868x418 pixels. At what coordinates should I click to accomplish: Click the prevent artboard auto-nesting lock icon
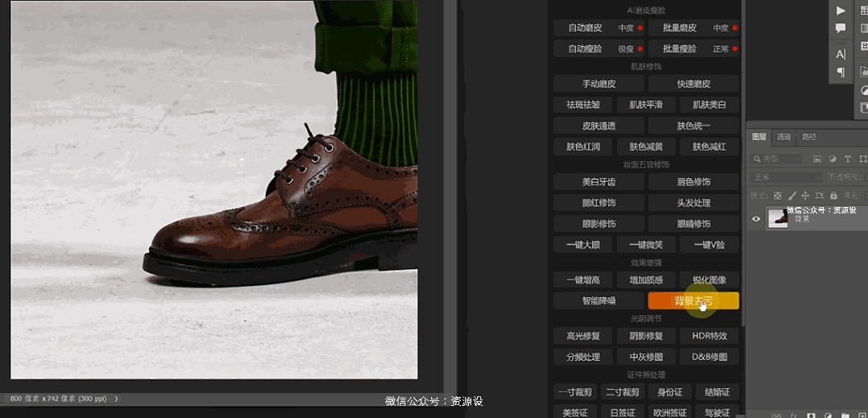pos(819,196)
